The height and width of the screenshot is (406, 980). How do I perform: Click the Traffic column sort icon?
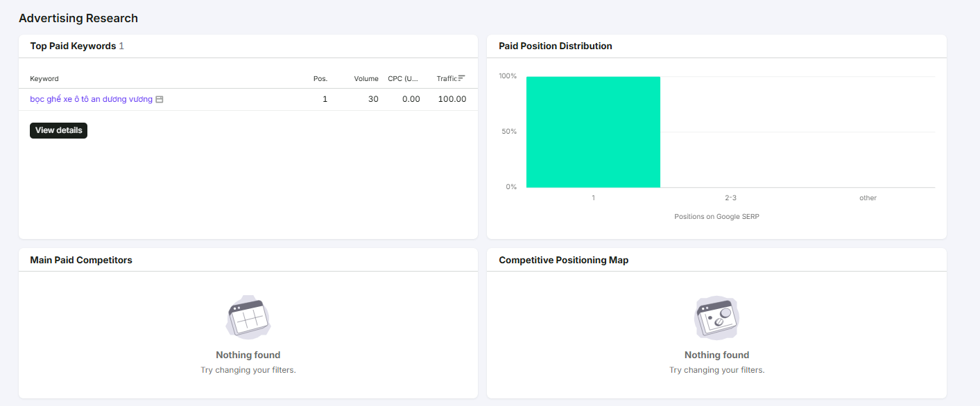pos(462,78)
